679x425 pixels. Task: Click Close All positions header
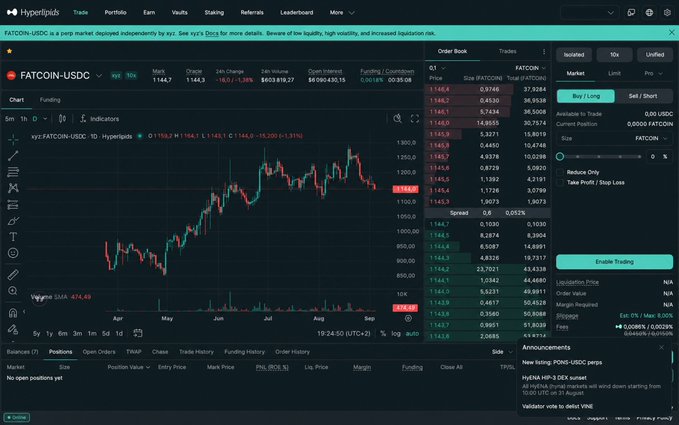pyautogui.click(x=451, y=367)
